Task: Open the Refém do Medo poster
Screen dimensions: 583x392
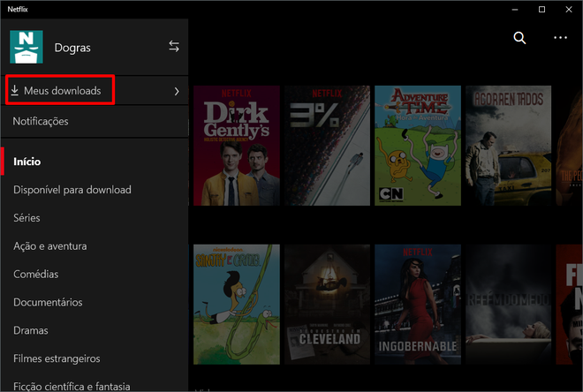Action: 508,305
